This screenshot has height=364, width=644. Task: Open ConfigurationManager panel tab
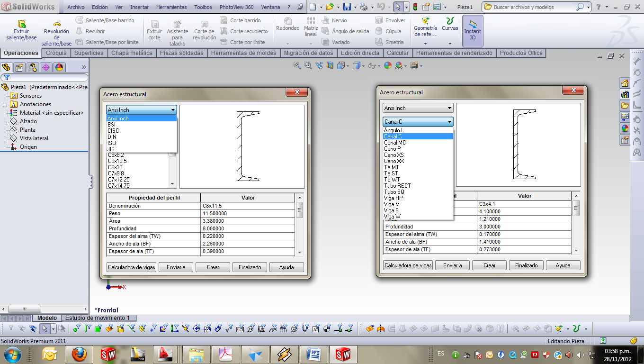[x=33, y=67]
